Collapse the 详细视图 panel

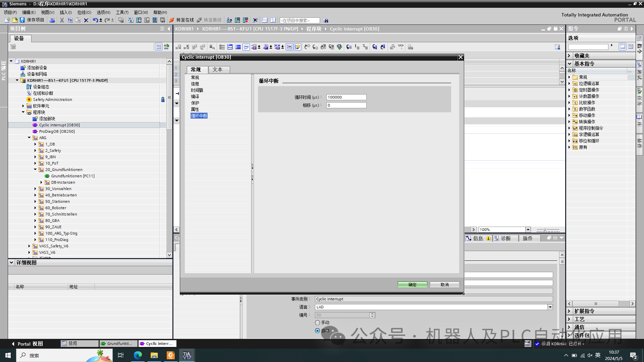coord(11,262)
